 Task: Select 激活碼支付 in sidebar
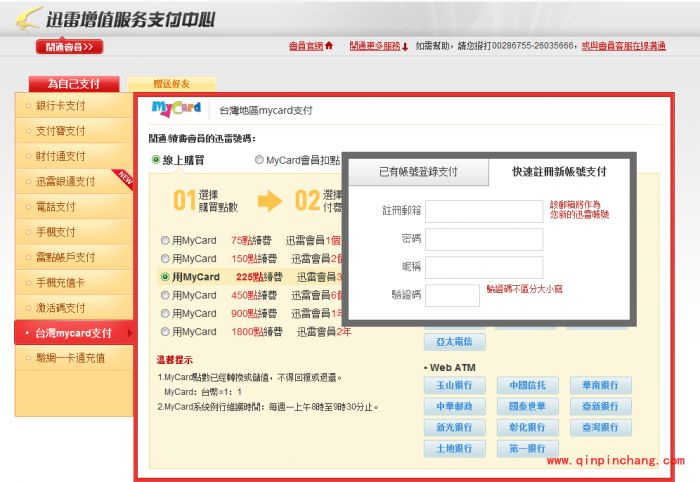pos(74,307)
